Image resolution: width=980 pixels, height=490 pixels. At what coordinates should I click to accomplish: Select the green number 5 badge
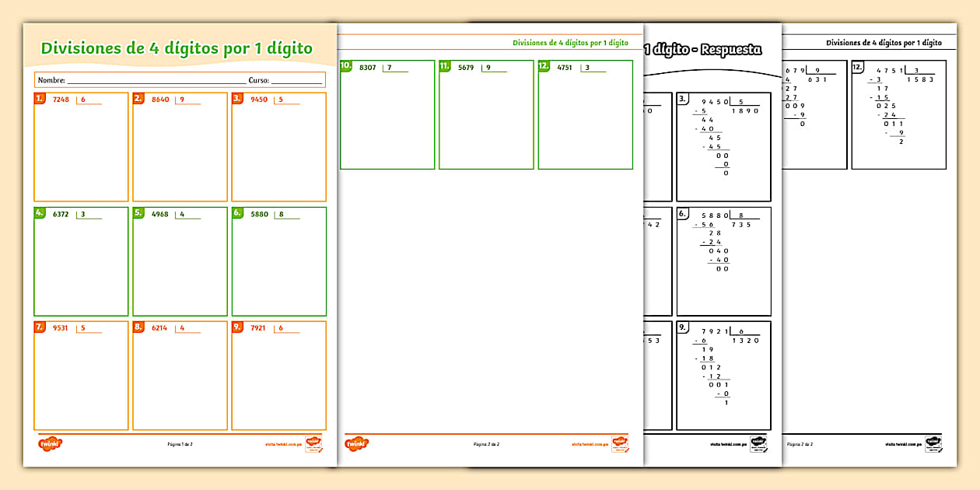click(138, 212)
